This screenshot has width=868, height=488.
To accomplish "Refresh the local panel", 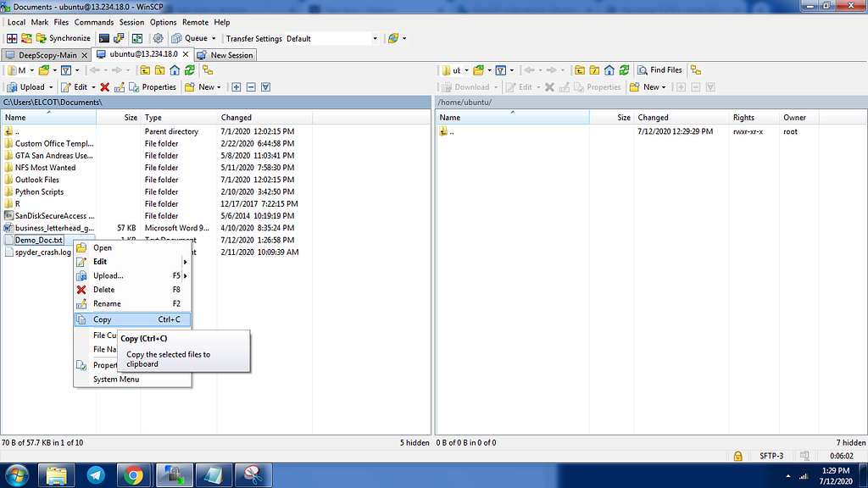I will click(189, 70).
